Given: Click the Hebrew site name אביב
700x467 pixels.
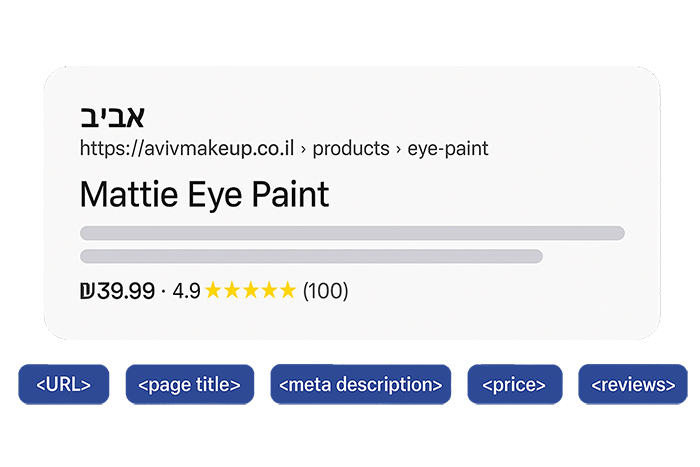Looking at the screenshot, I should tap(112, 117).
